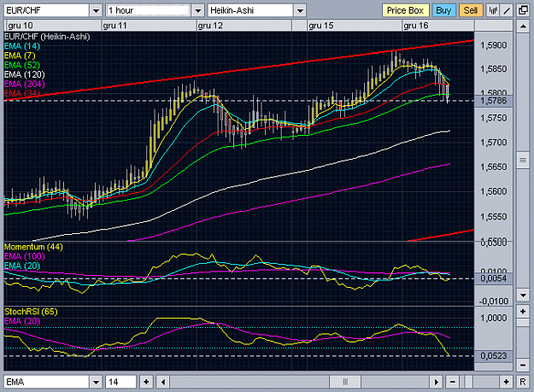Click the gru 11 date header
This screenshot has height=392, width=534.
point(114,26)
